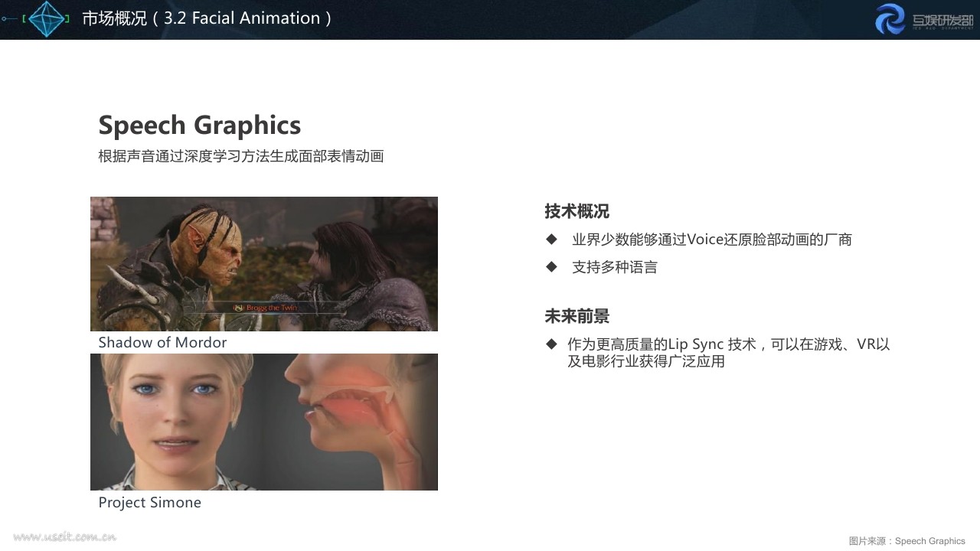980x551 pixels.
Task: Click the 互娱研发部 swirl logo
Action: coord(890,19)
